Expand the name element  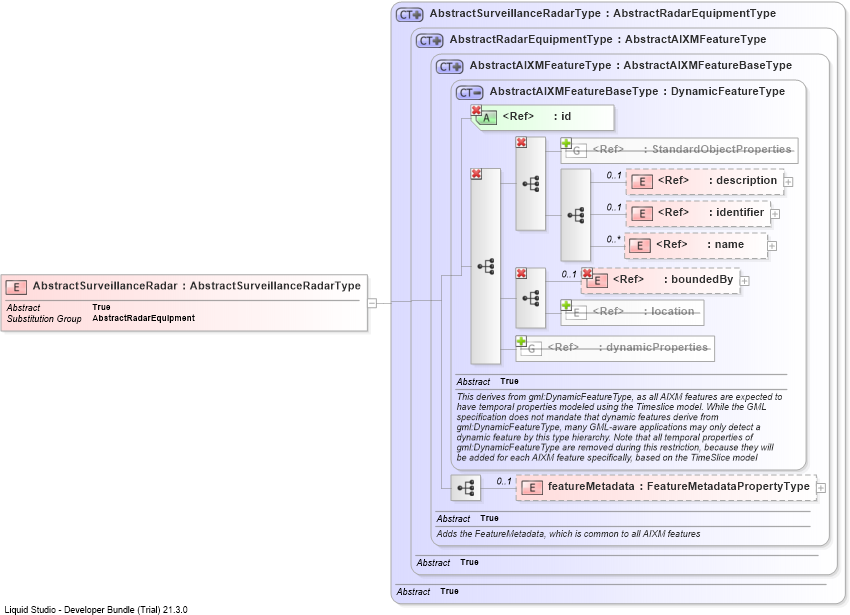tap(772, 246)
